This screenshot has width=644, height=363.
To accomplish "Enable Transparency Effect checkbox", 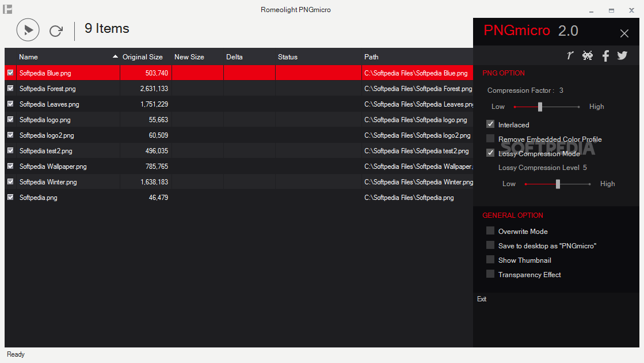I will coord(490,274).
